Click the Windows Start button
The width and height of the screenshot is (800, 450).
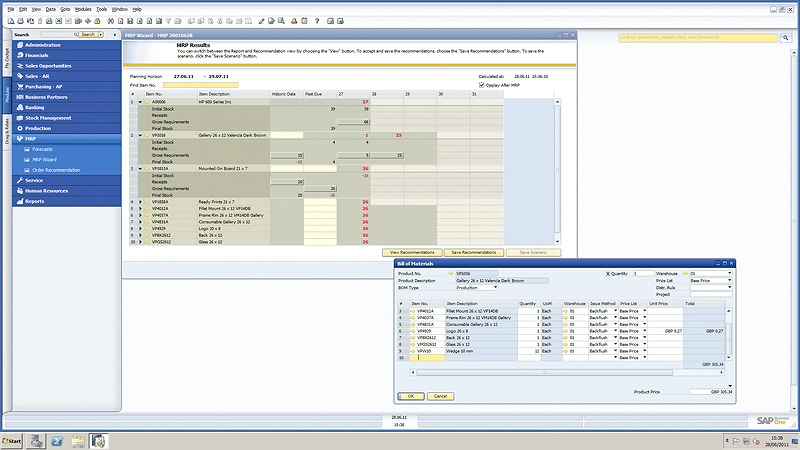click(12, 441)
